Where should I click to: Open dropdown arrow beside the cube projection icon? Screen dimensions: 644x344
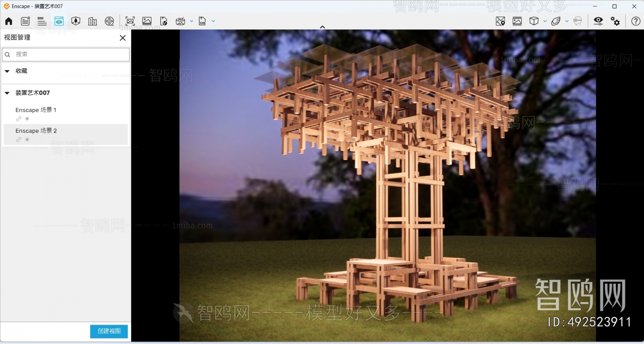coord(545,21)
